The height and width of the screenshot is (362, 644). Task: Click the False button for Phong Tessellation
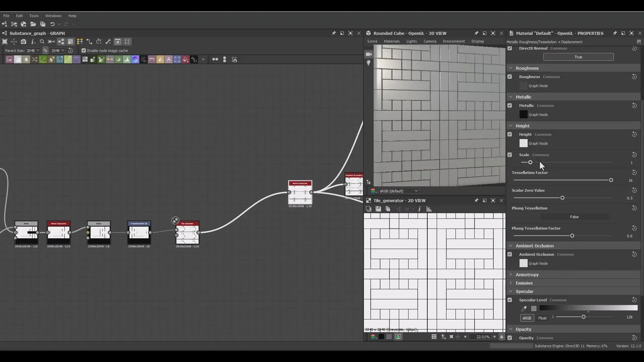point(575,217)
